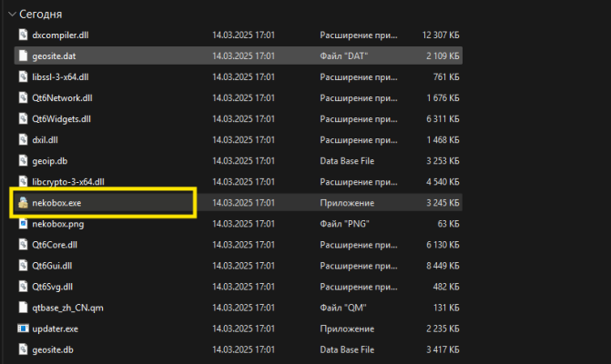
Task: Click the qtbase_zh_CN.qm file icon
Action: pyautogui.click(x=24, y=307)
